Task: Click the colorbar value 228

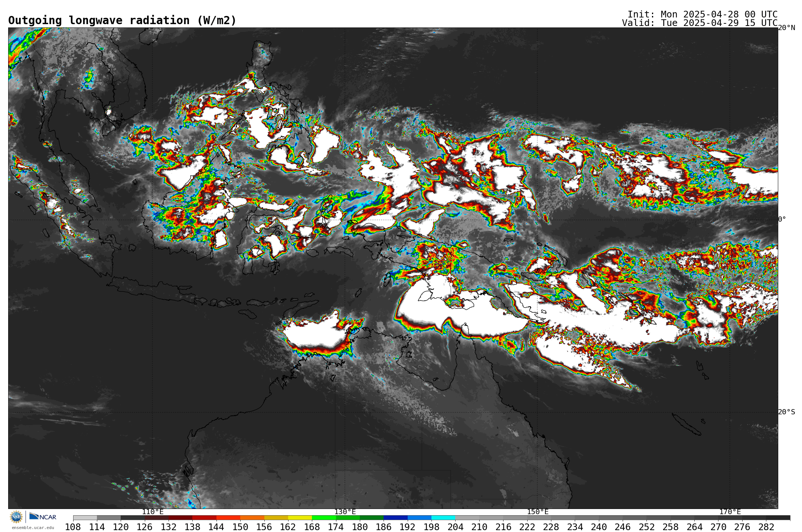Action: [x=551, y=527]
